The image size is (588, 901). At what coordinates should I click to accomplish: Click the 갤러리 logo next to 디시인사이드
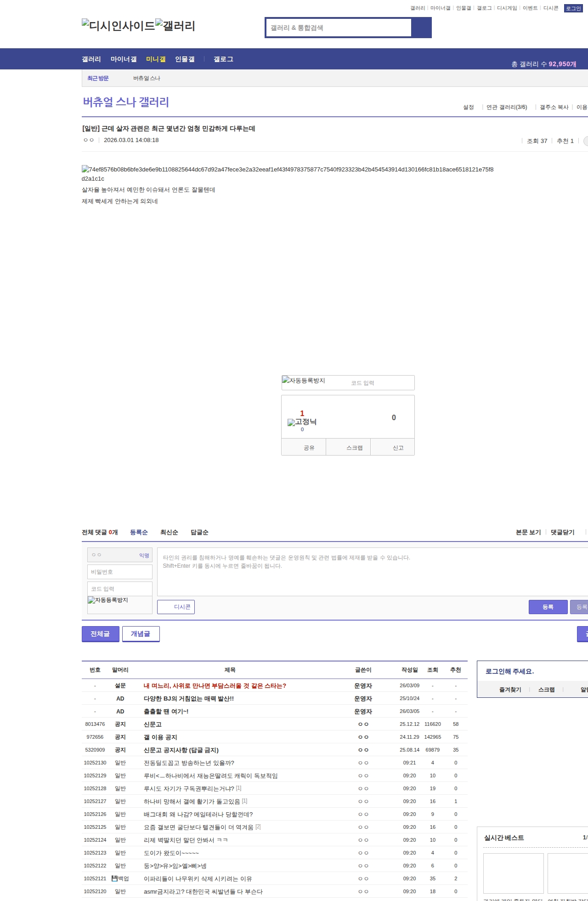(175, 26)
